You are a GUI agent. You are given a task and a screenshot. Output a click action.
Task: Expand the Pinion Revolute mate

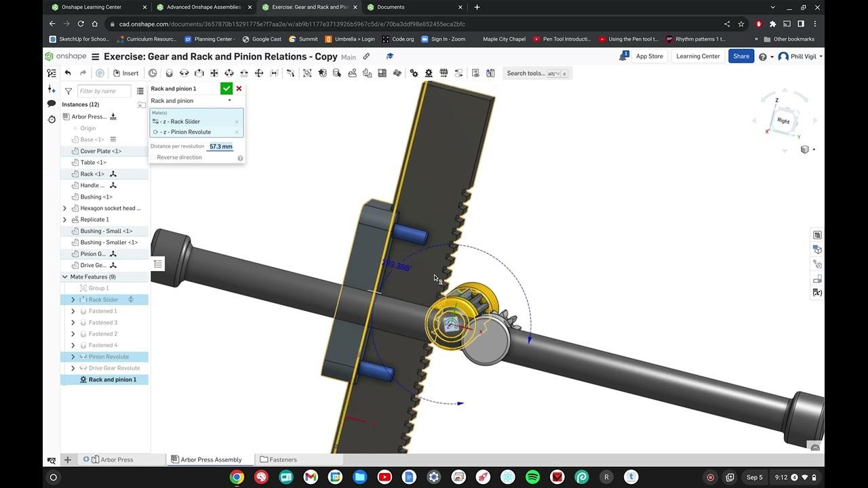(x=73, y=357)
